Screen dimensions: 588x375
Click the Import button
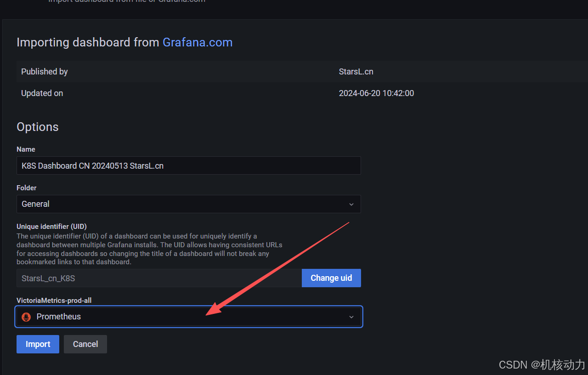pos(38,344)
